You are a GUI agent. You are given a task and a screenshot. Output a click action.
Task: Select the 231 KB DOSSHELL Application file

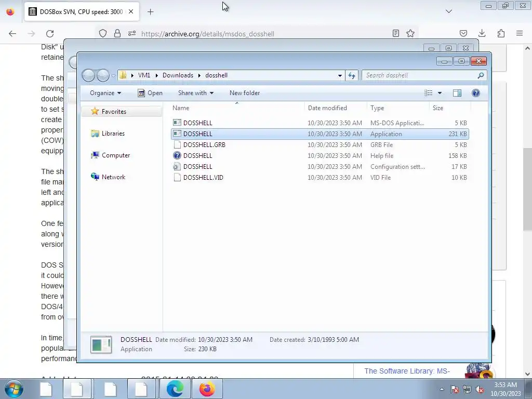click(320, 134)
